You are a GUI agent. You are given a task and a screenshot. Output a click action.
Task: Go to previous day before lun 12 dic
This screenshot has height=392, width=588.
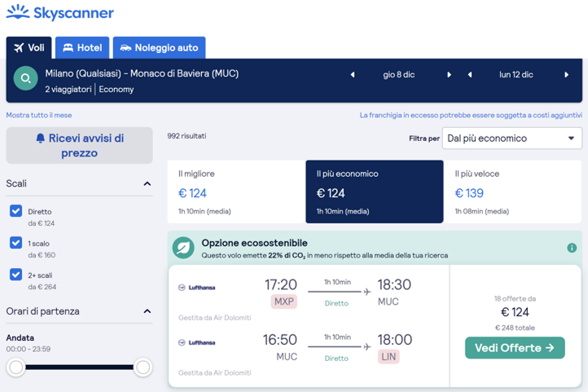pyautogui.click(x=470, y=75)
